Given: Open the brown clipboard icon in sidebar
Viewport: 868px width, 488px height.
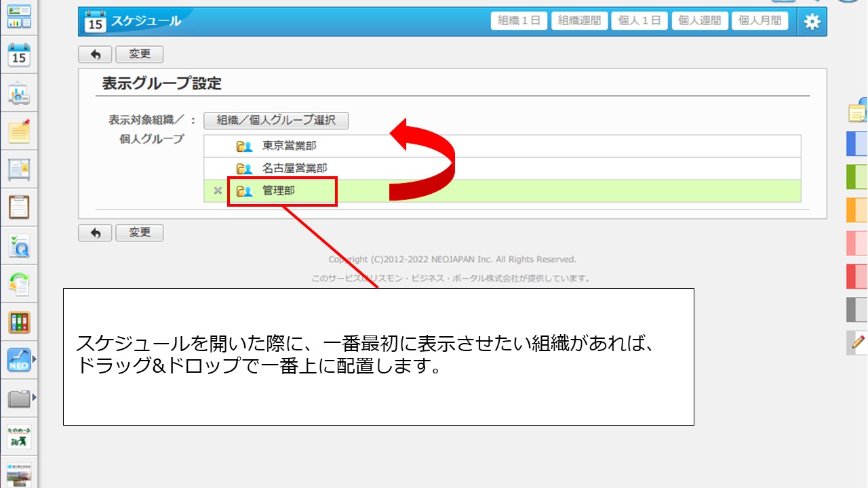Looking at the screenshot, I should [x=19, y=207].
